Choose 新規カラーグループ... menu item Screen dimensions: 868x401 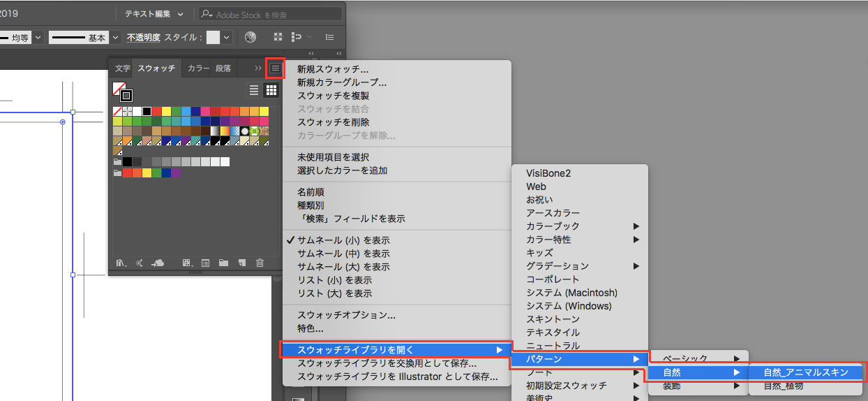point(397,82)
